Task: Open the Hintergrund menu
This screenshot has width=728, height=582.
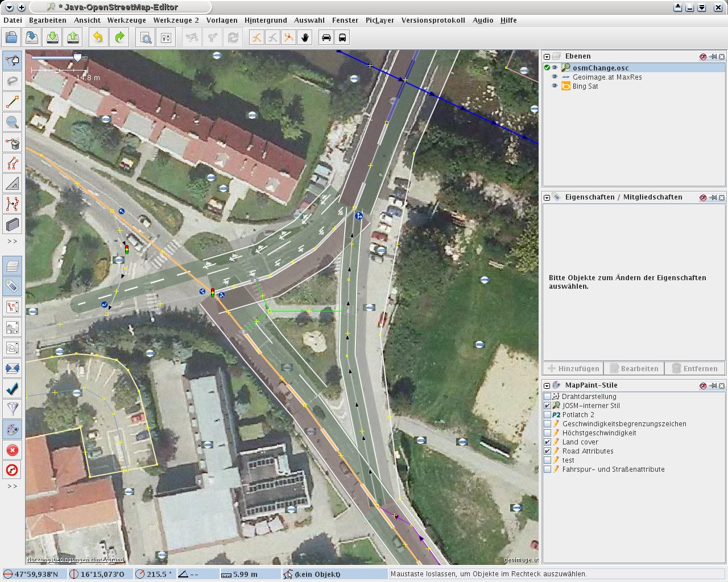Action: pyautogui.click(x=266, y=20)
